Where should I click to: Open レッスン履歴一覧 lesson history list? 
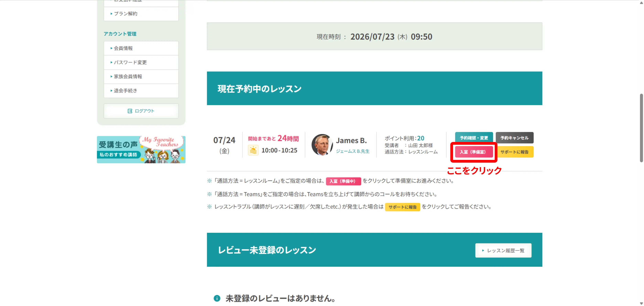[x=503, y=250]
